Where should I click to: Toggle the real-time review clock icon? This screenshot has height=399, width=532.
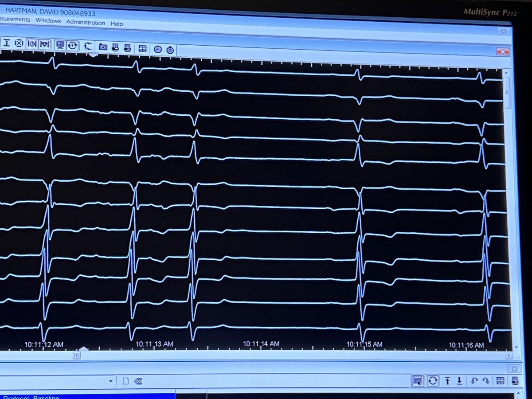point(73,45)
